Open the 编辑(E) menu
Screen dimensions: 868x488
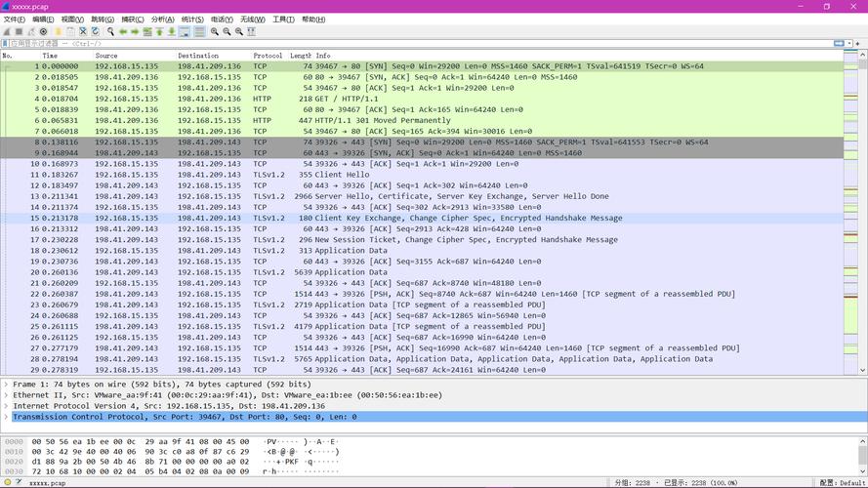point(43,20)
